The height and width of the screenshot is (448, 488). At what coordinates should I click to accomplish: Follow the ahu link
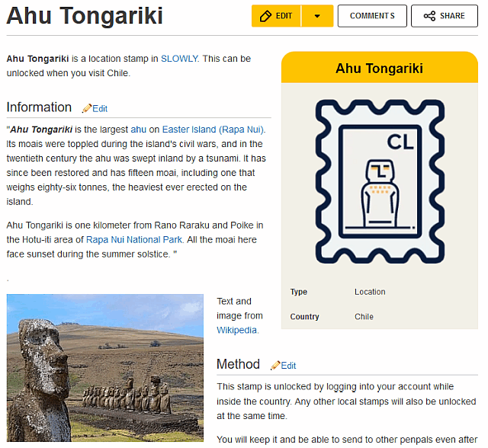139,130
